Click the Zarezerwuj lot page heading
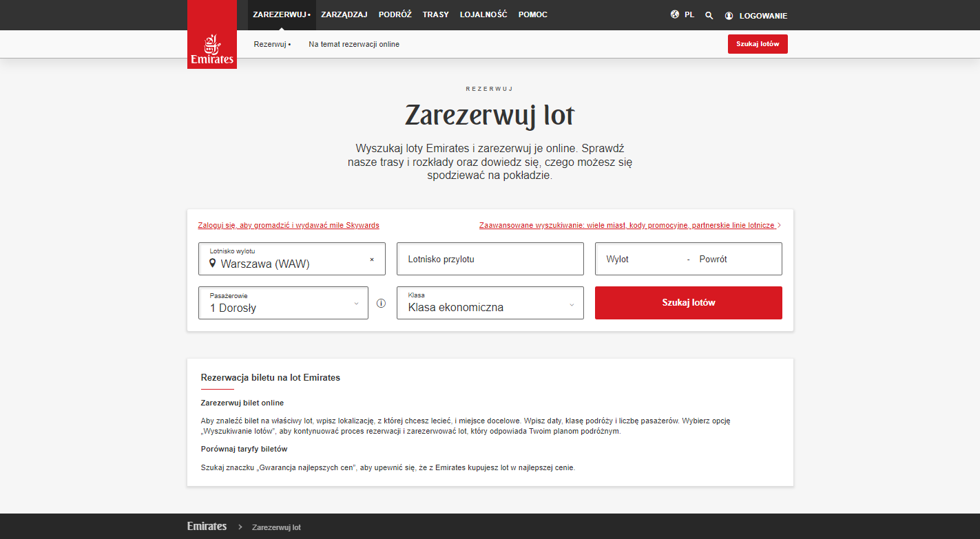The width and height of the screenshot is (980, 539). (x=490, y=115)
